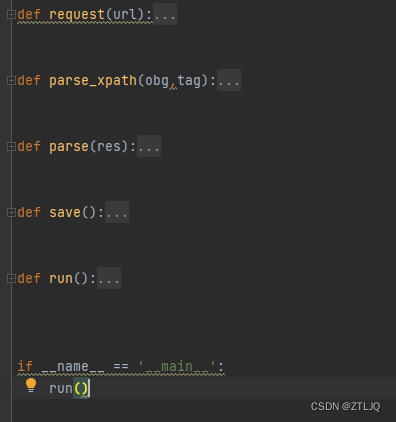Expand the folded parse(res) function
The width and height of the screenshot is (396, 422).
tap(11, 146)
